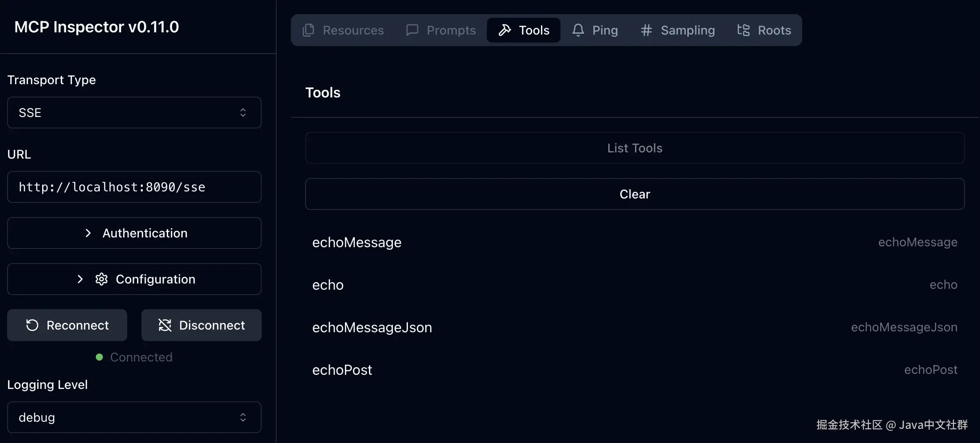Click the Ping bell icon
Image resolution: width=980 pixels, height=443 pixels.
tap(578, 30)
